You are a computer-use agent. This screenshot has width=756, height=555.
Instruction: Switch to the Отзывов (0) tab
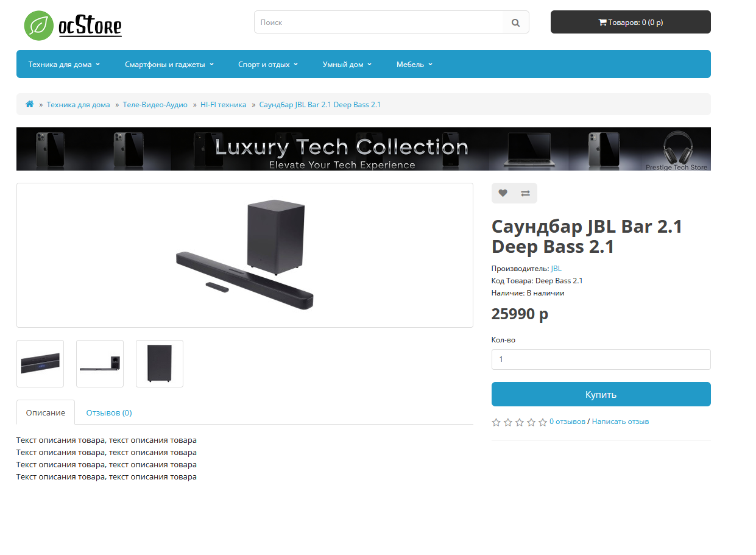coord(109,412)
